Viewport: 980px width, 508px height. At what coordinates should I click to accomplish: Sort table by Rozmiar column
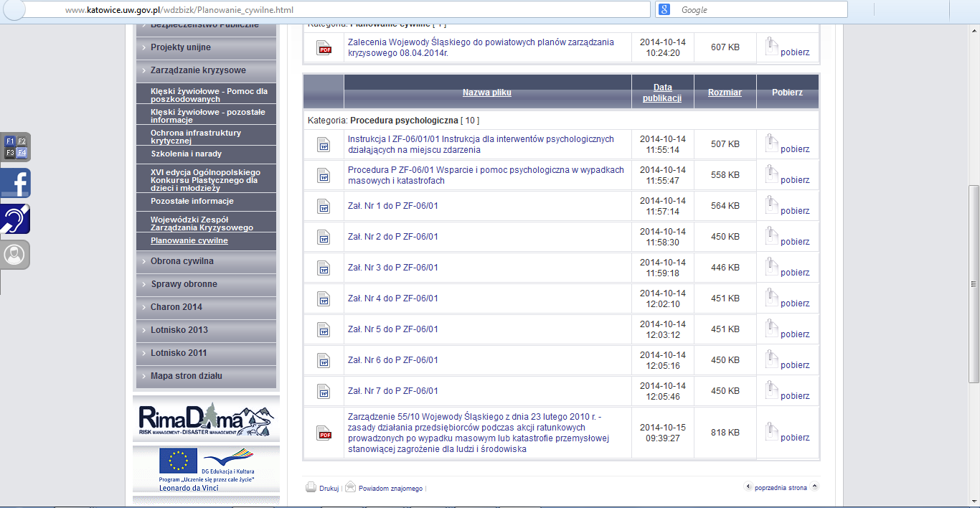(x=725, y=93)
